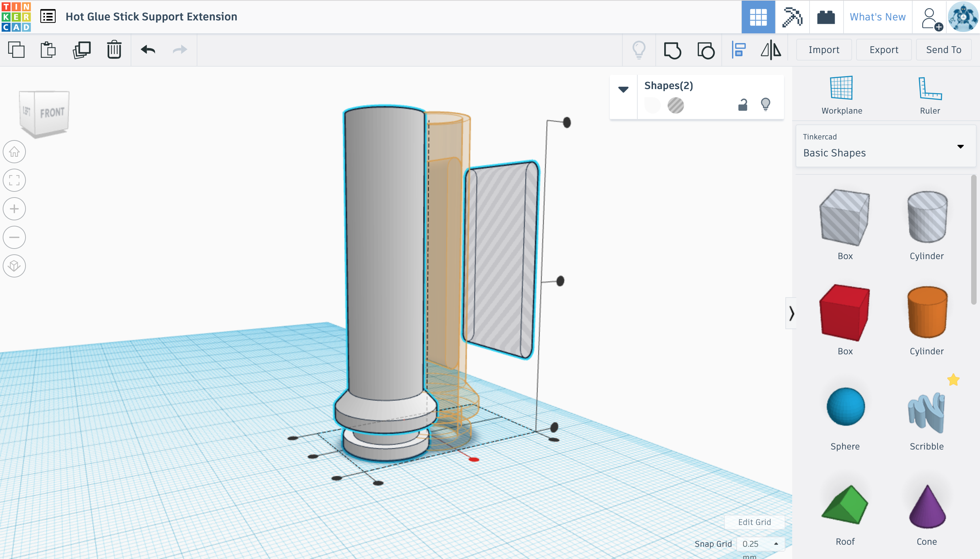Screen dimensions: 980x559
Task: Open the What's New menu
Action: pos(878,17)
